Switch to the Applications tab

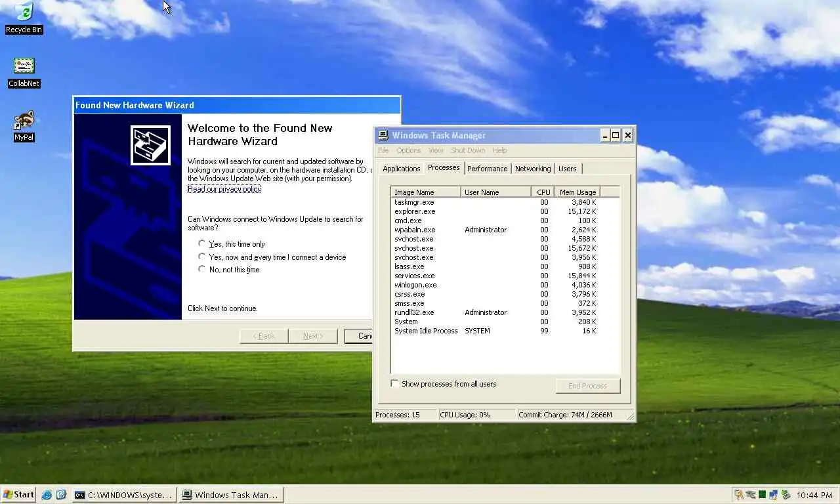click(401, 169)
